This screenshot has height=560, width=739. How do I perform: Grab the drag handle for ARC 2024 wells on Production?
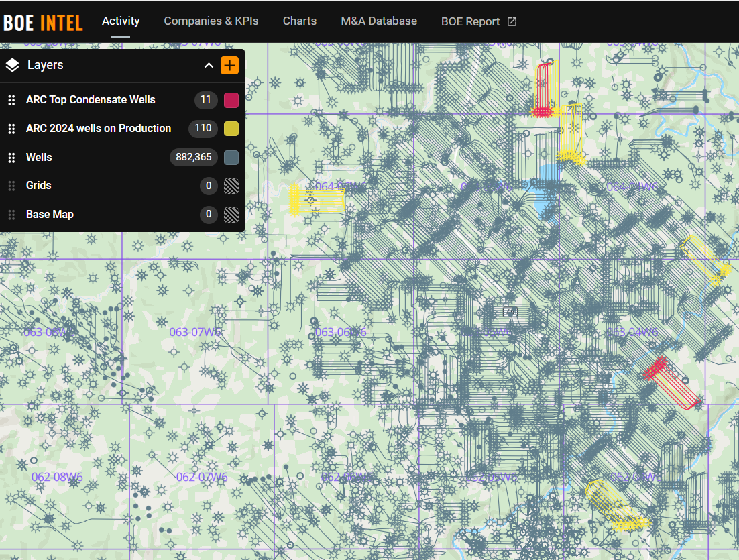pos(12,129)
